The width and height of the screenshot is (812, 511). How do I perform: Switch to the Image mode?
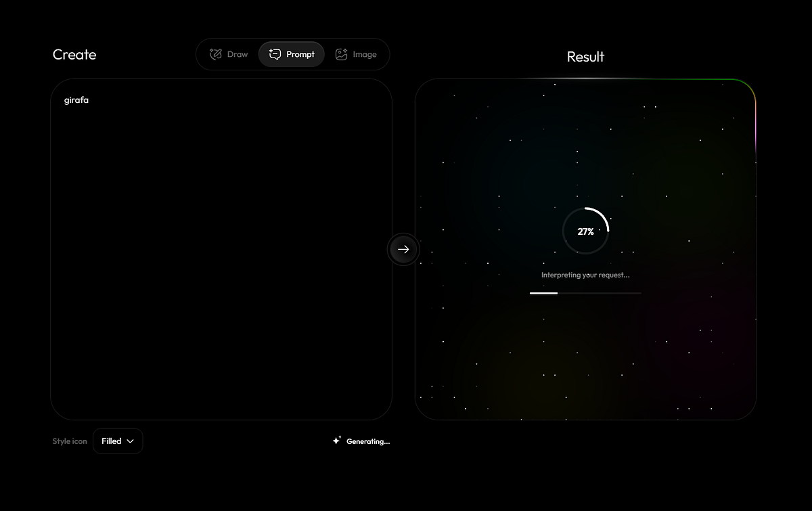[x=357, y=54]
